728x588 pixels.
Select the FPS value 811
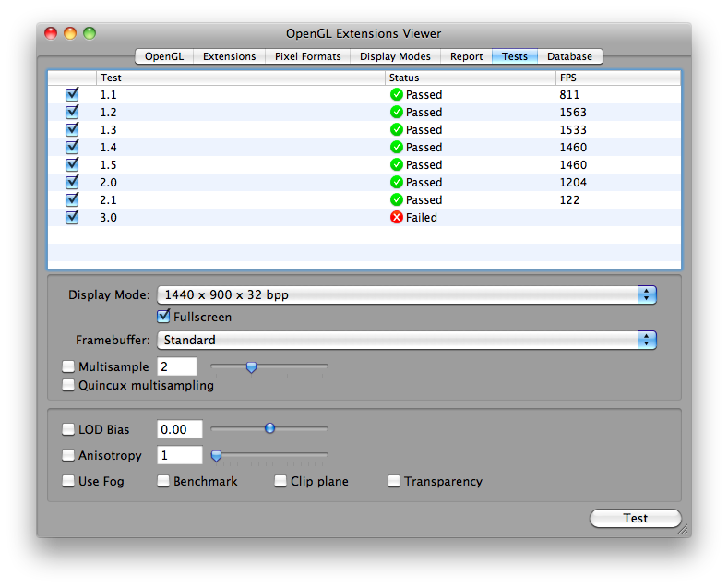tap(569, 95)
